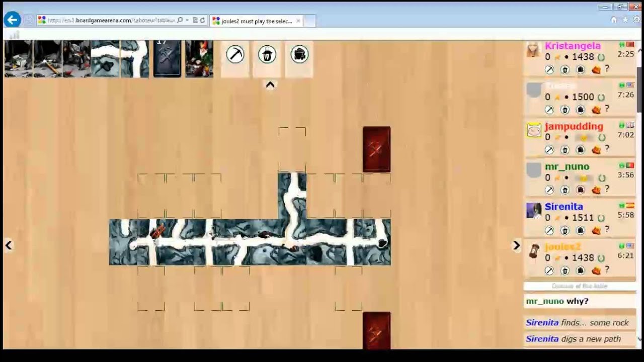This screenshot has width=644, height=362.
Task: Click Kristangela's pickaxe icon
Action: [x=549, y=69]
